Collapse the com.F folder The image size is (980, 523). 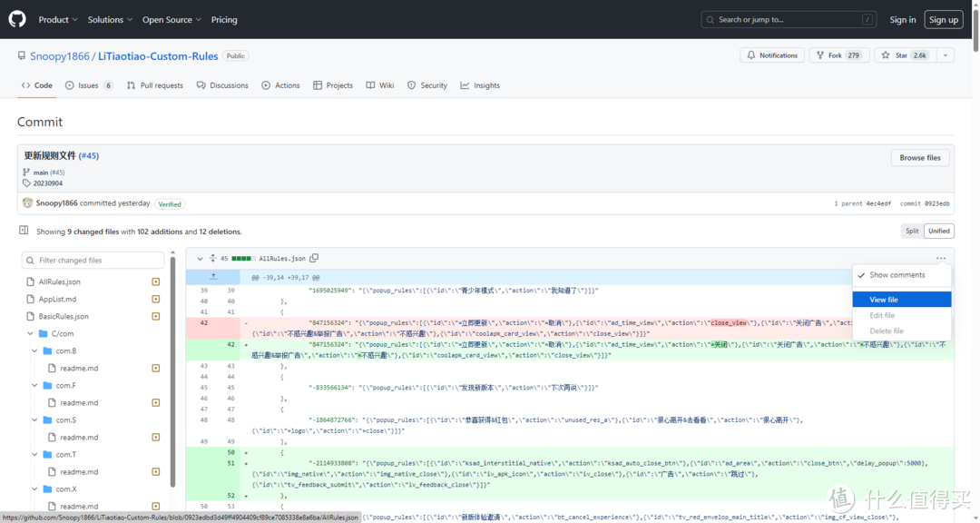[35, 385]
